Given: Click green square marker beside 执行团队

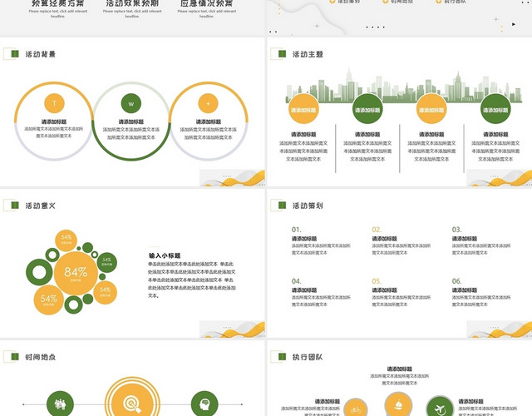Looking at the screenshot, I should (x=283, y=356).
